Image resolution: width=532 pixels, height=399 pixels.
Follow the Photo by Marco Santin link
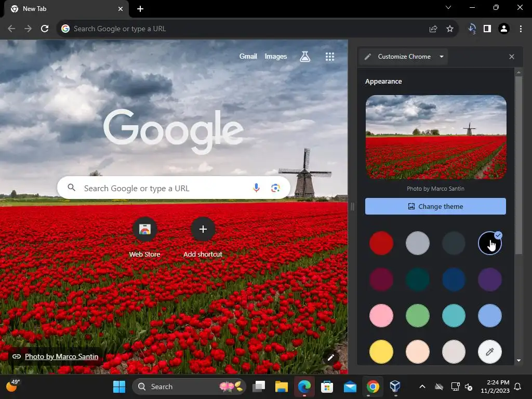(61, 356)
